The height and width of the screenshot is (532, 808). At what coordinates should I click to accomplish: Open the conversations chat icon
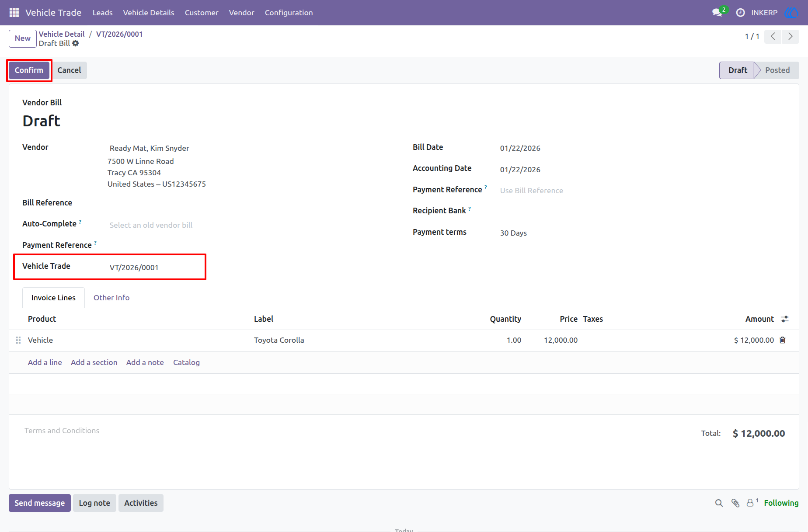point(717,13)
